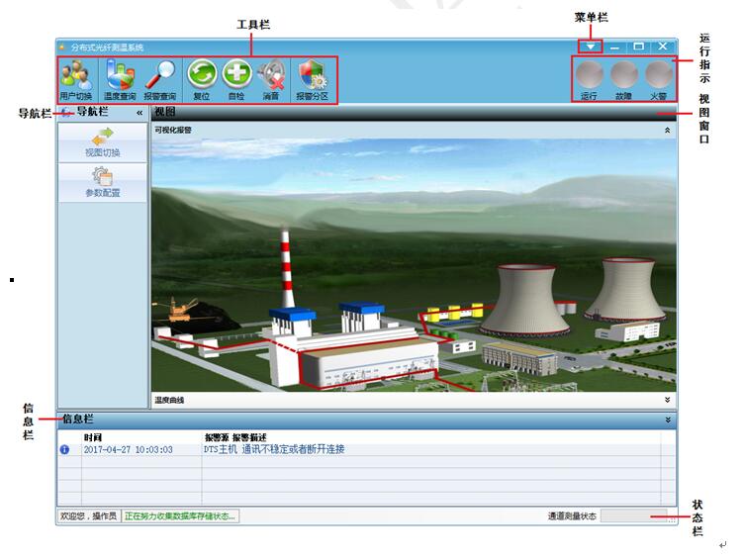Click the 用户切换 user switch icon

(75, 77)
